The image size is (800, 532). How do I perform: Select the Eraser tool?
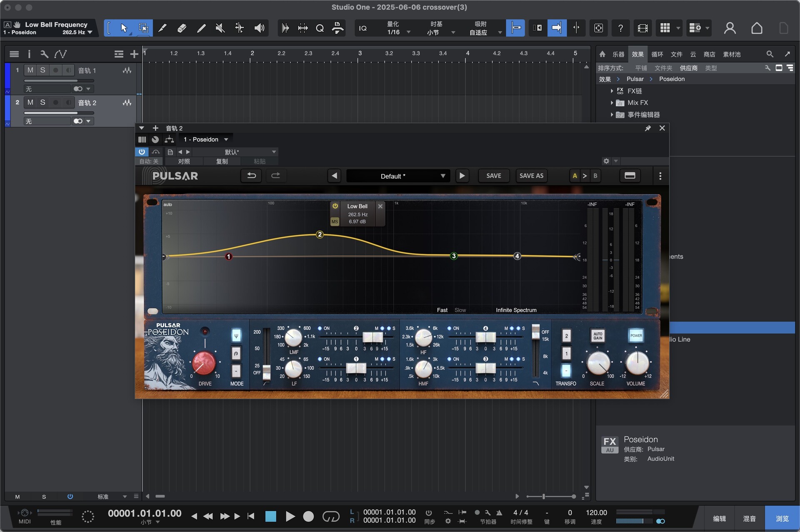coord(182,28)
